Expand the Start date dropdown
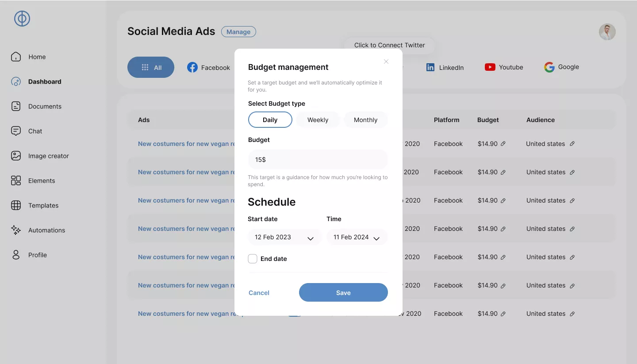The height and width of the screenshot is (364, 637). tap(284, 238)
